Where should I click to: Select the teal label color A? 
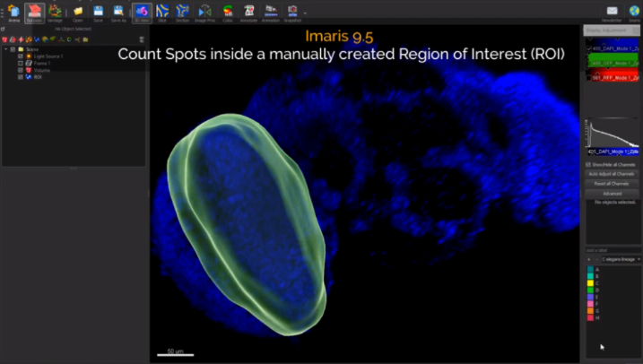pyautogui.click(x=590, y=269)
